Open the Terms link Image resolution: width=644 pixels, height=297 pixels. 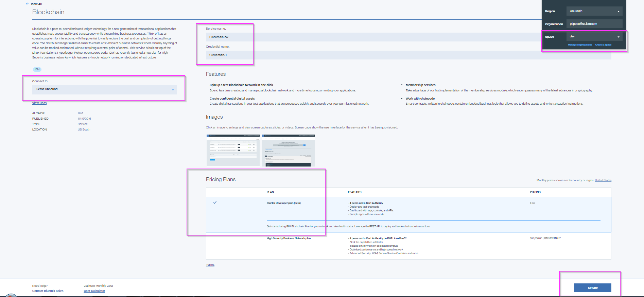[x=210, y=265]
